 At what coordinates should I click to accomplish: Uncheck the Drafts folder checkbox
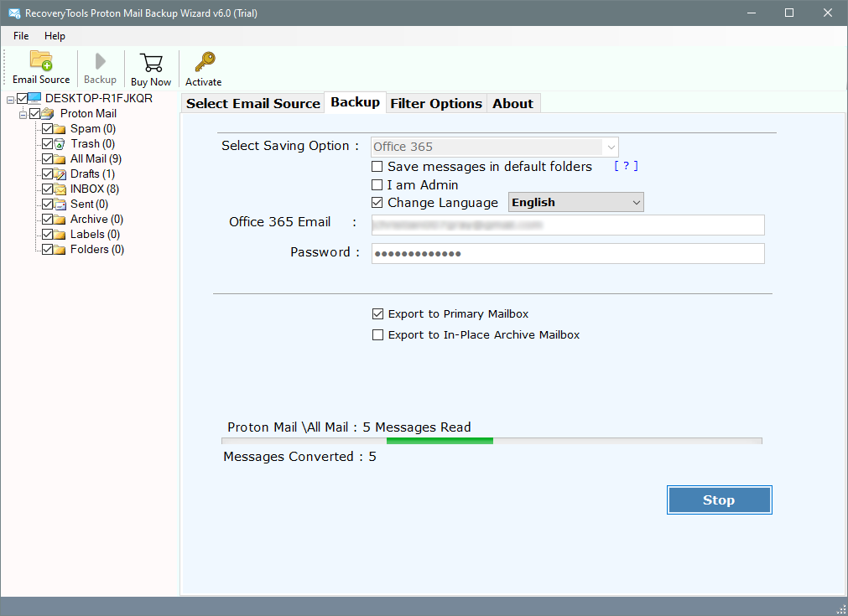click(48, 174)
